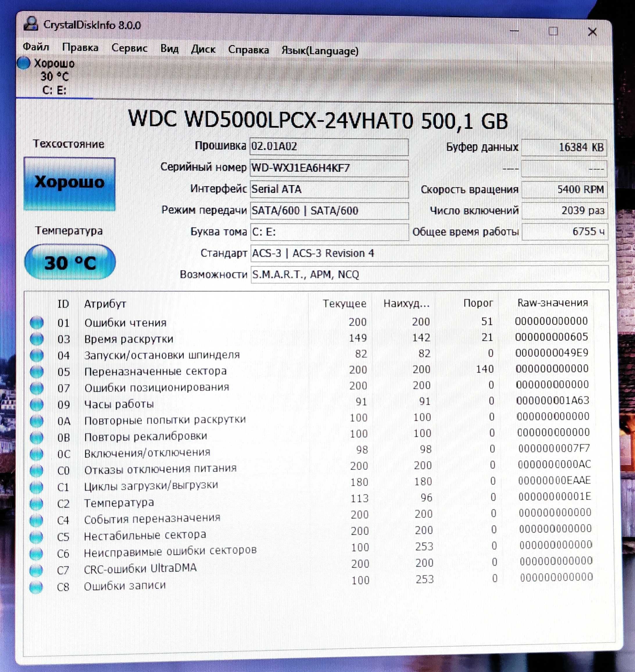Image resolution: width=635 pixels, height=672 pixels.
Task: Click the Возможности field S.M.A.R.T., APM, NCQ
Action: click(430, 274)
